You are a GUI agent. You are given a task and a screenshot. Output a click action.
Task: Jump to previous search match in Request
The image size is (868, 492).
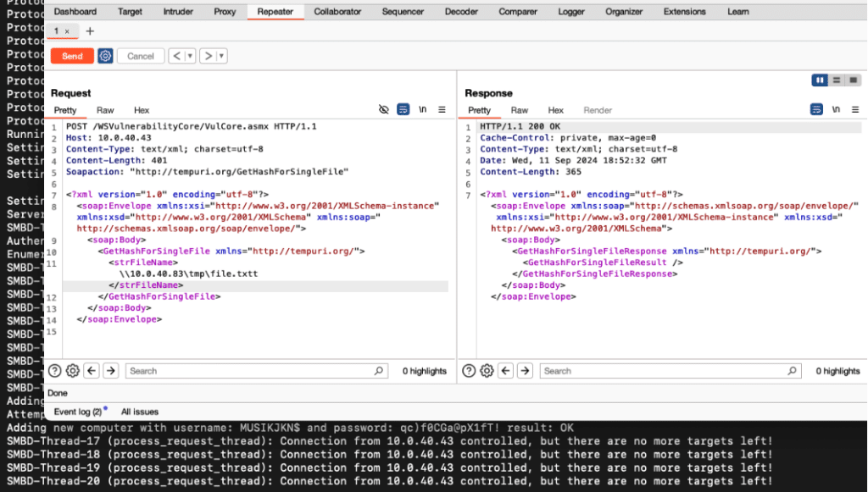point(92,371)
